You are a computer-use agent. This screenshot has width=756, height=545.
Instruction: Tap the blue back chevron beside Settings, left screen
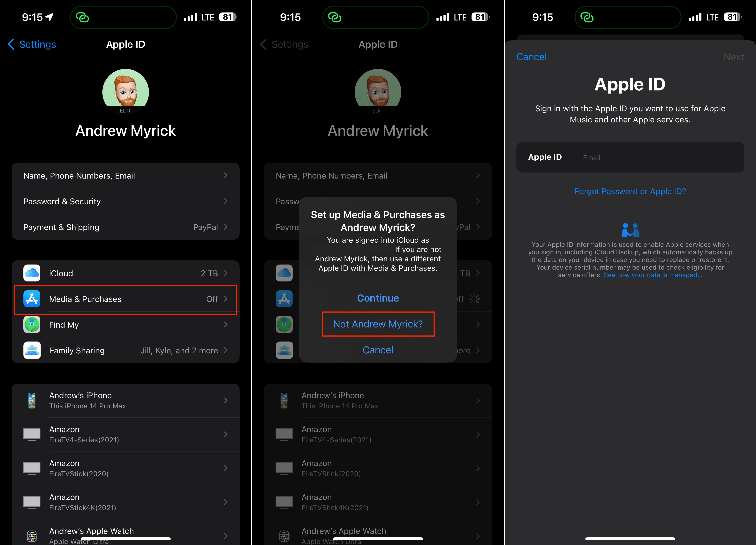(11, 44)
